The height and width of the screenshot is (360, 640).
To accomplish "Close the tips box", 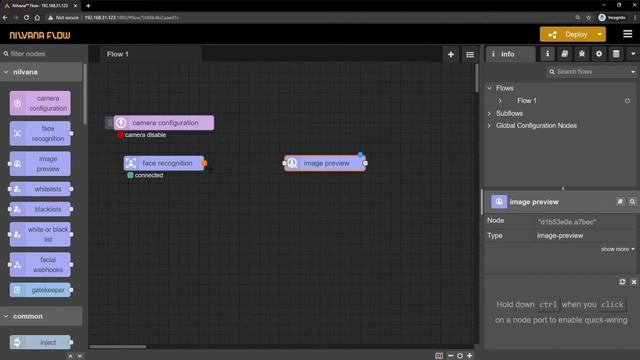I will [x=634, y=282].
